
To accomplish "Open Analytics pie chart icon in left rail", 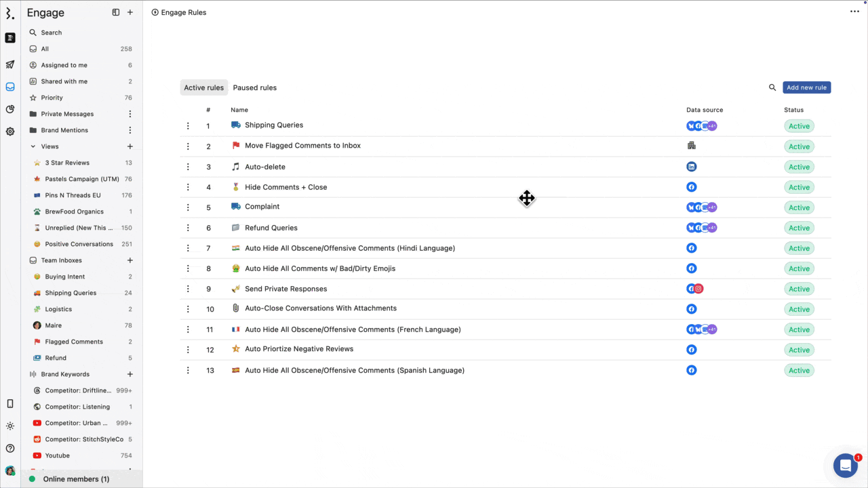I will pyautogui.click(x=10, y=109).
